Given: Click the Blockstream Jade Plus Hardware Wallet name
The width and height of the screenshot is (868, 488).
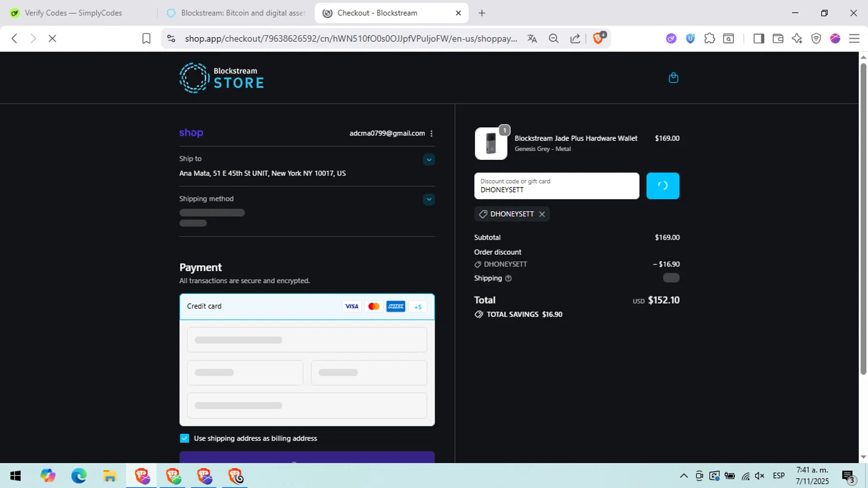Looking at the screenshot, I should (x=576, y=138).
